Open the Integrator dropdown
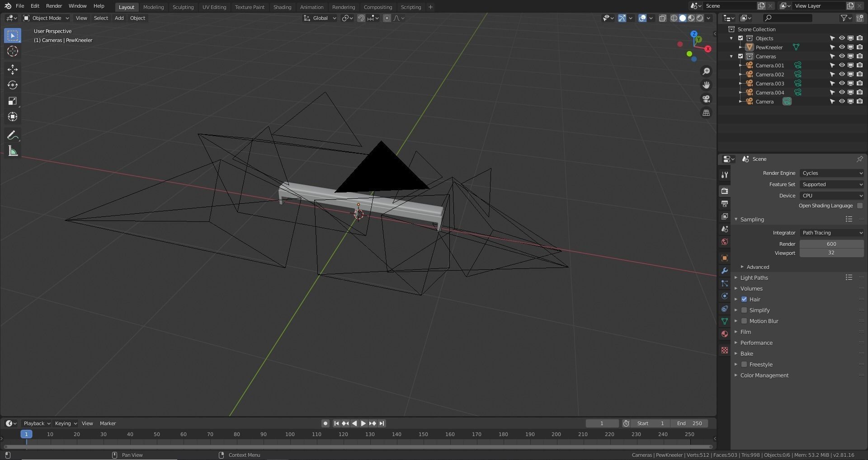The image size is (868, 460). 832,233
